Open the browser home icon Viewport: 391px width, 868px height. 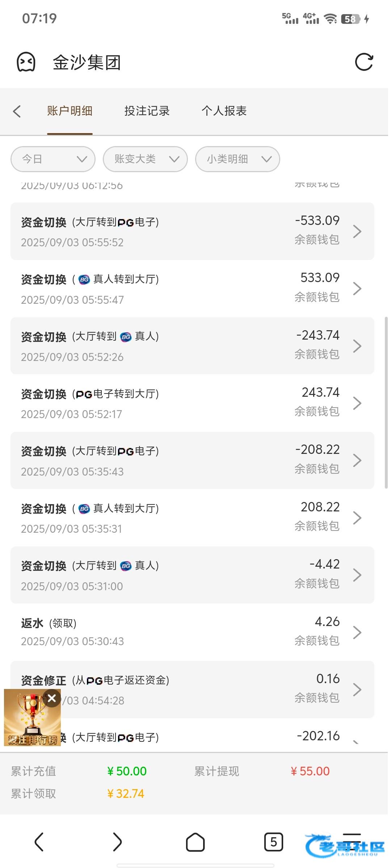click(195, 842)
